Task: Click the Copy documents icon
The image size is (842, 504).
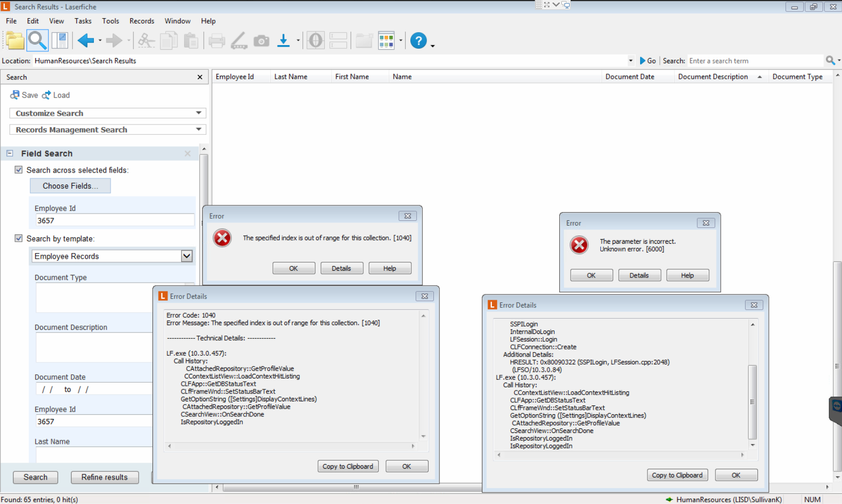Action: pyautogui.click(x=169, y=40)
